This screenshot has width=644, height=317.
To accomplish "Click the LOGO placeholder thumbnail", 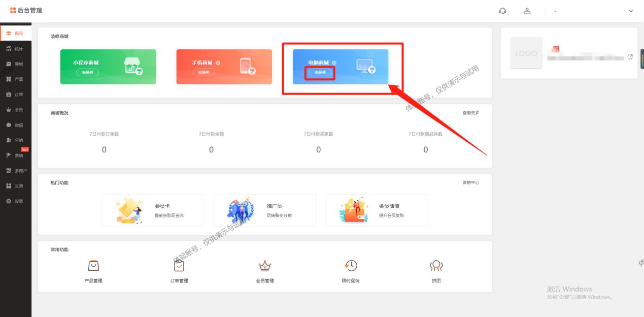I will point(526,53).
